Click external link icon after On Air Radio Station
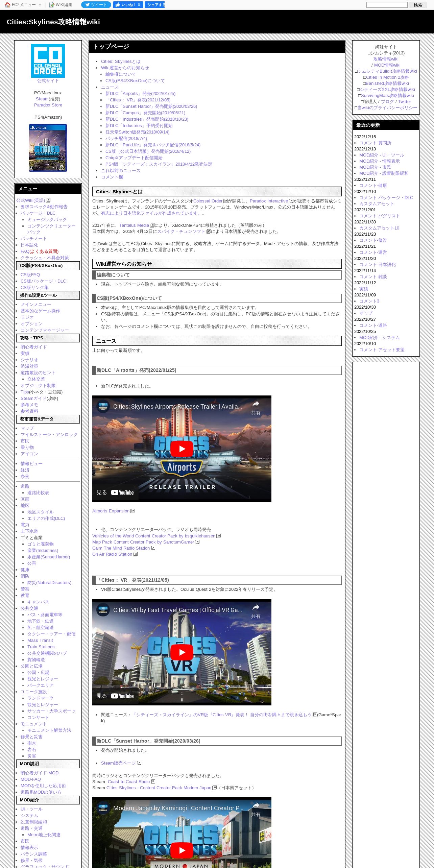The height and width of the screenshot is (868, 434). (x=136, y=554)
